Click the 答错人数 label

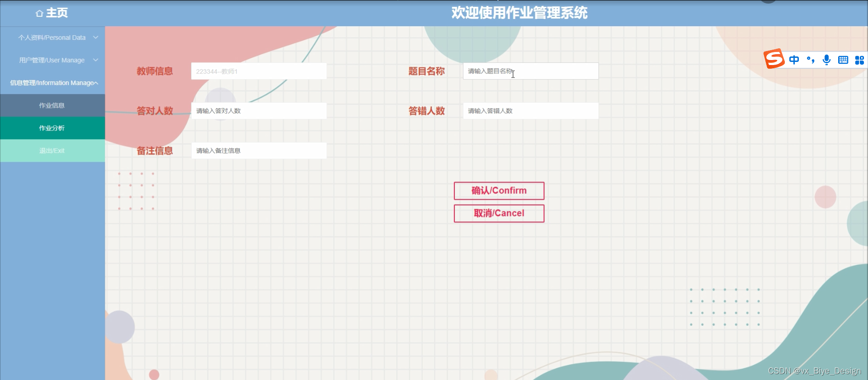(x=427, y=111)
